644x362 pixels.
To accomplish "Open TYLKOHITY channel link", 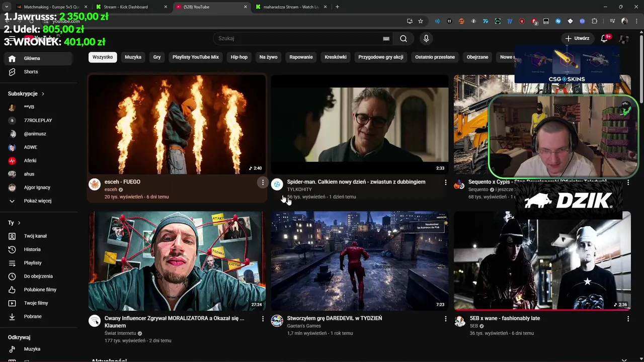I will click(x=299, y=190).
